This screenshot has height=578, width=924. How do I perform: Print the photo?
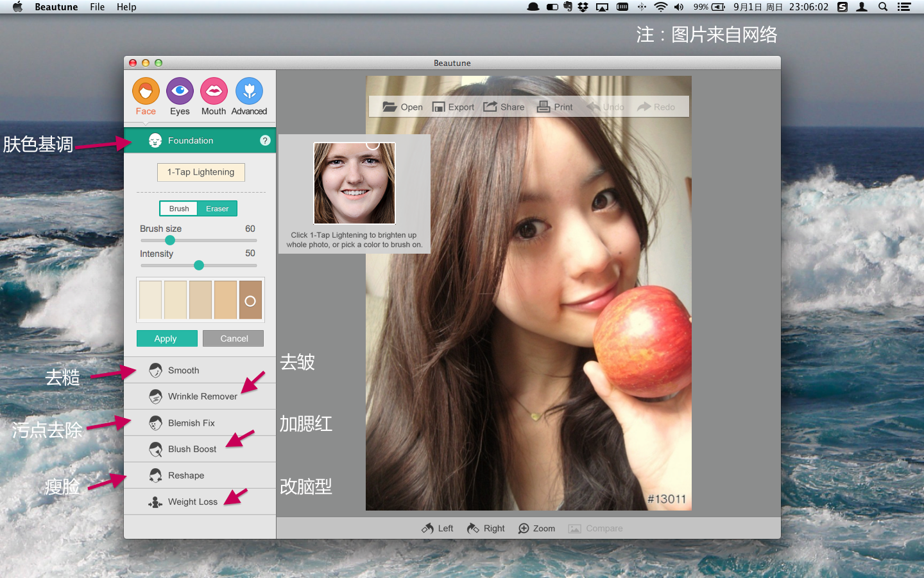click(554, 107)
